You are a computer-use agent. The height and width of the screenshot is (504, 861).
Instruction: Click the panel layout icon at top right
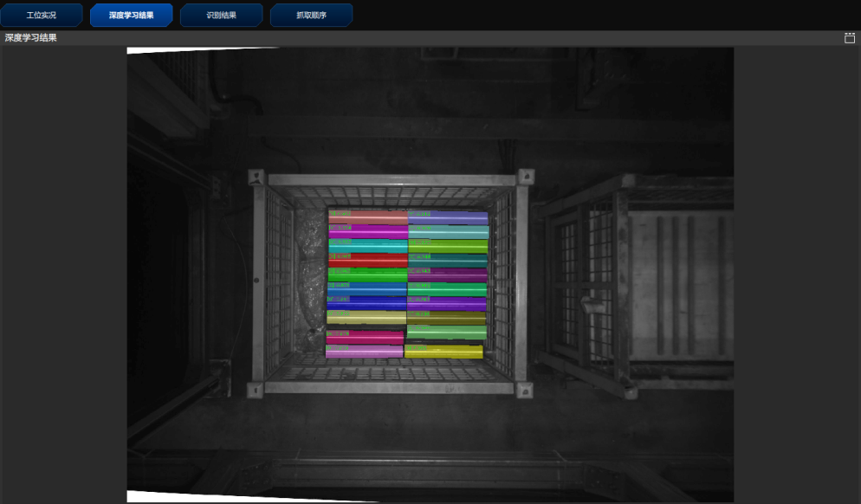[x=850, y=38]
